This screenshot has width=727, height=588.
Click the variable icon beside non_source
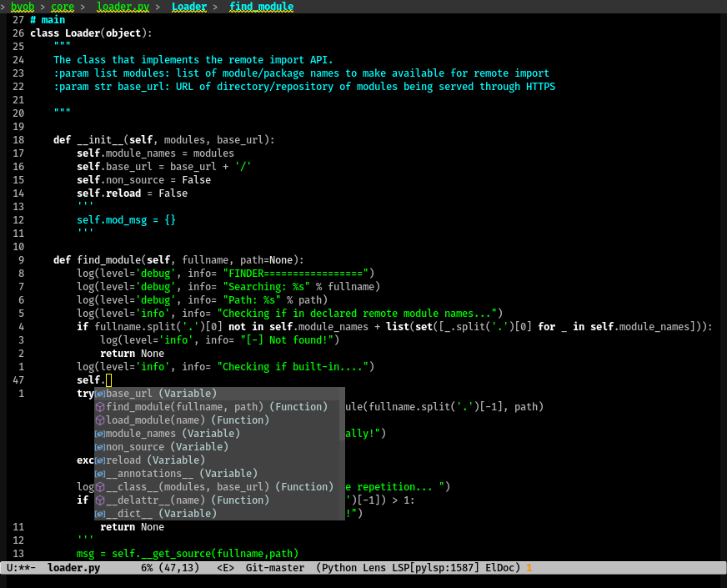[x=100, y=447]
